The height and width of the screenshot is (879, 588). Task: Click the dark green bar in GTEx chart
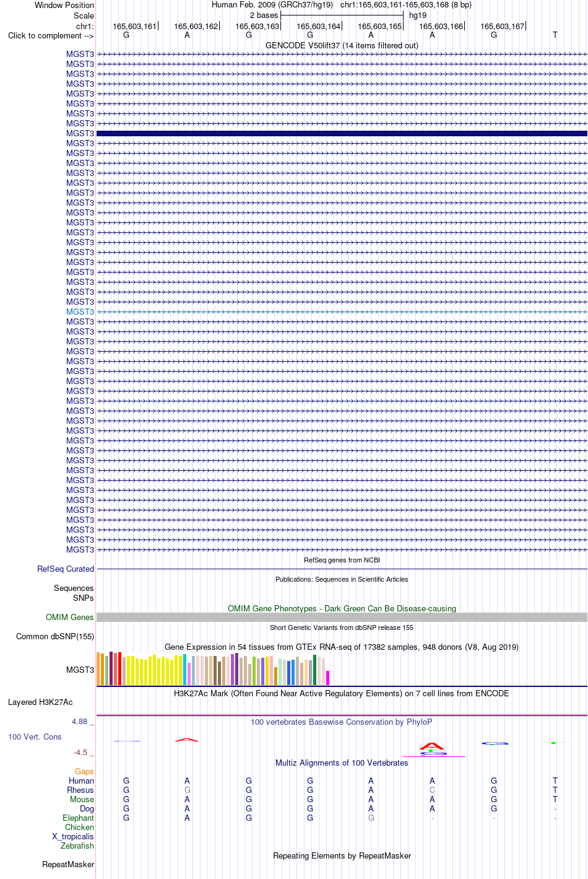pos(315,670)
